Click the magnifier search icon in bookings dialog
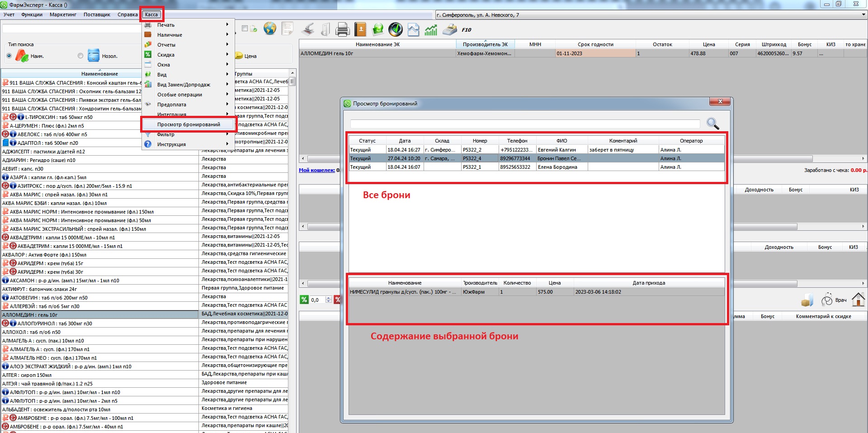The width and height of the screenshot is (868, 433). coord(712,124)
